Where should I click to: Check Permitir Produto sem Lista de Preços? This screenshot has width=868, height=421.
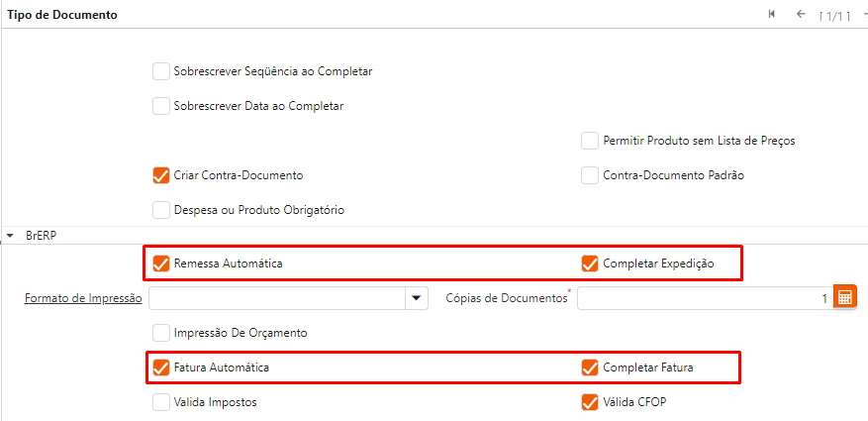click(590, 141)
